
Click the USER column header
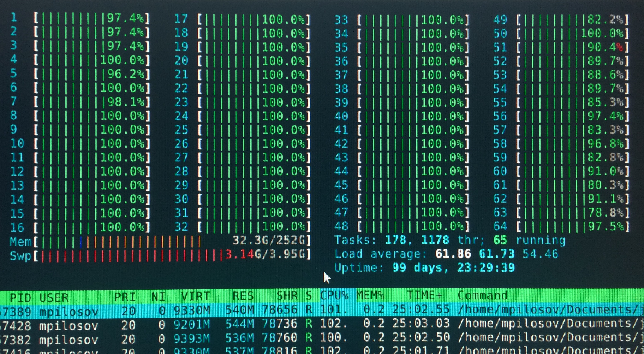[x=54, y=298]
